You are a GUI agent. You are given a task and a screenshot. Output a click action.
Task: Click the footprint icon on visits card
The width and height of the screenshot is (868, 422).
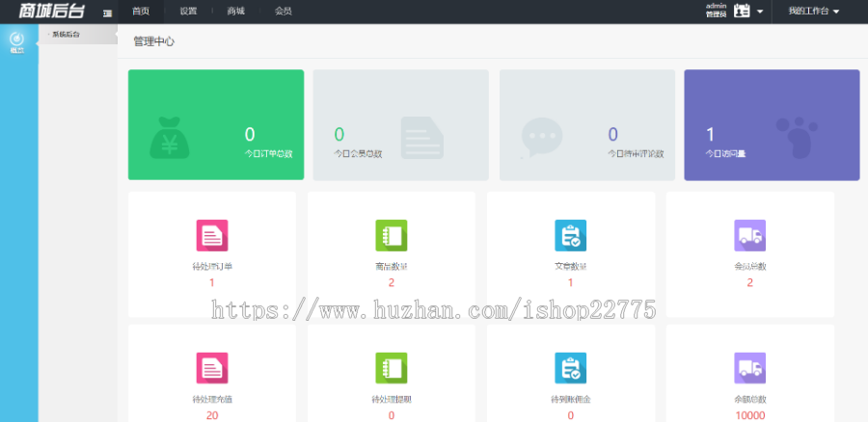797,137
